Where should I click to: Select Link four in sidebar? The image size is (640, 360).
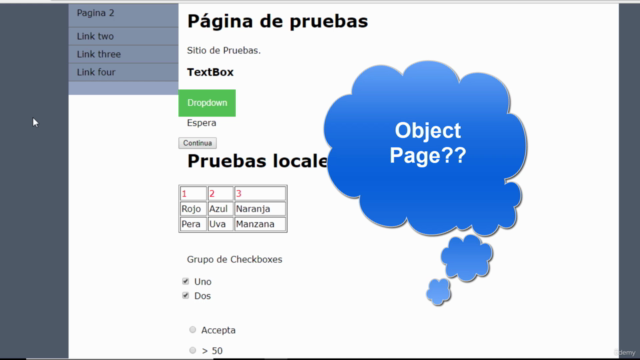[x=123, y=72]
